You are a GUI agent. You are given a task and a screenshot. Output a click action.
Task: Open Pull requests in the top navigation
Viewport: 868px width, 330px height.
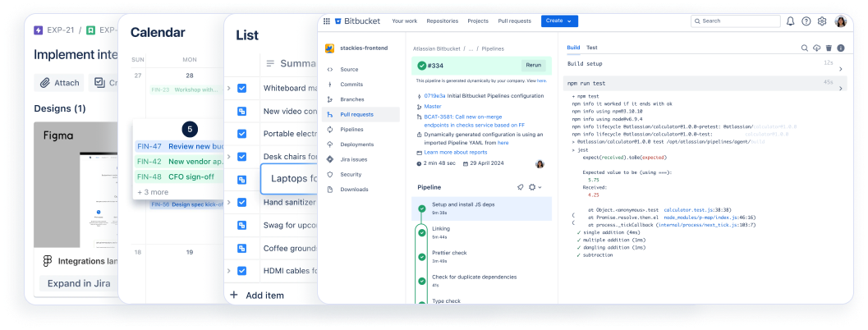pyautogui.click(x=514, y=21)
